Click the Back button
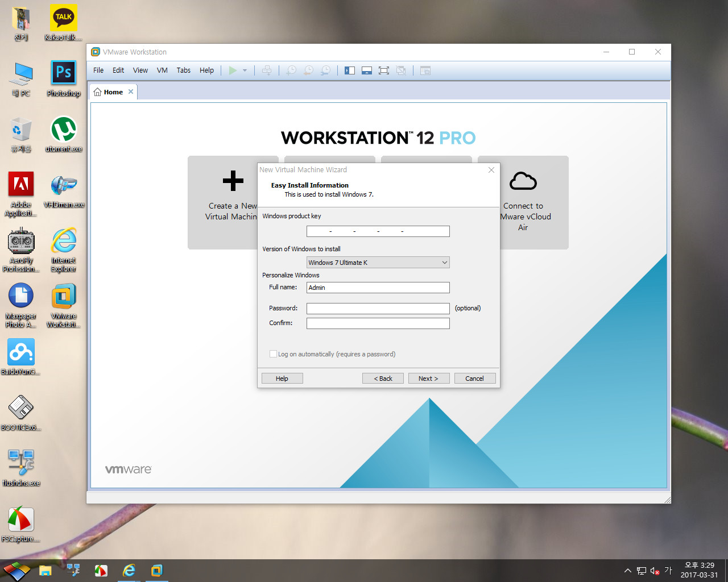 pos(383,379)
